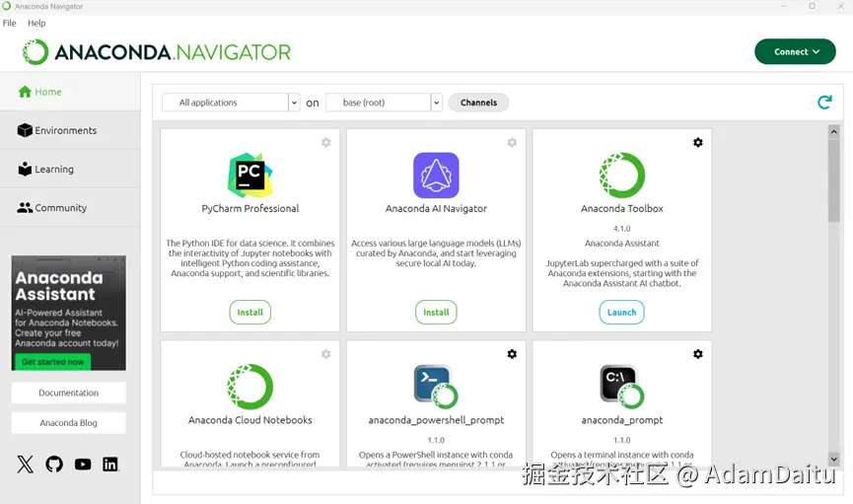853x504 pixels.
Task: Click the Anaconda AI Navigator app icon
Action: click(436, 175)
